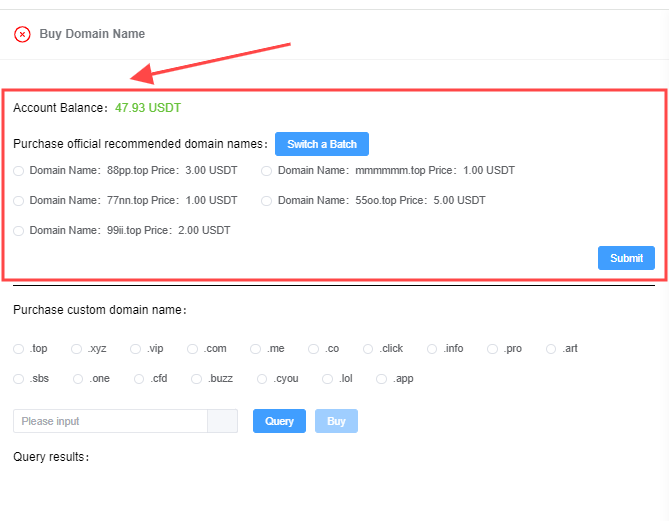Select the mmmmmm.top domain radio button
This screenshot has height=521, width=669.
click(267, 171)
